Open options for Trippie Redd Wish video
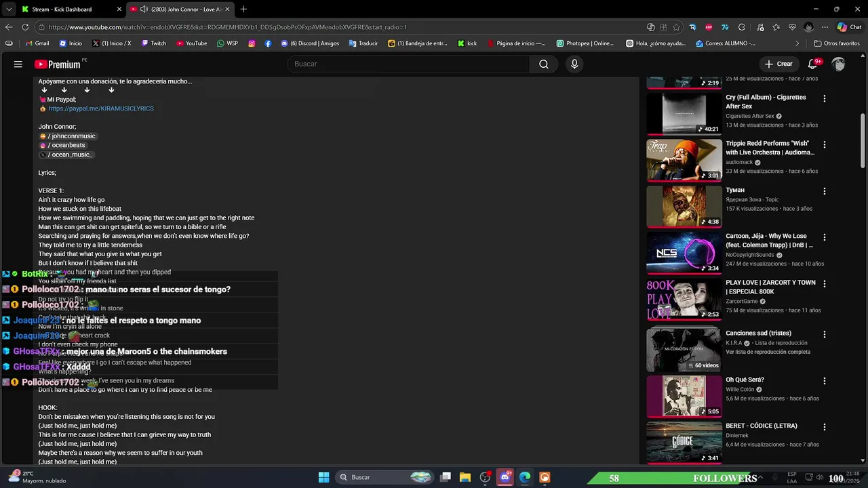Screen dimensions: 868x488 coord(825,144)
